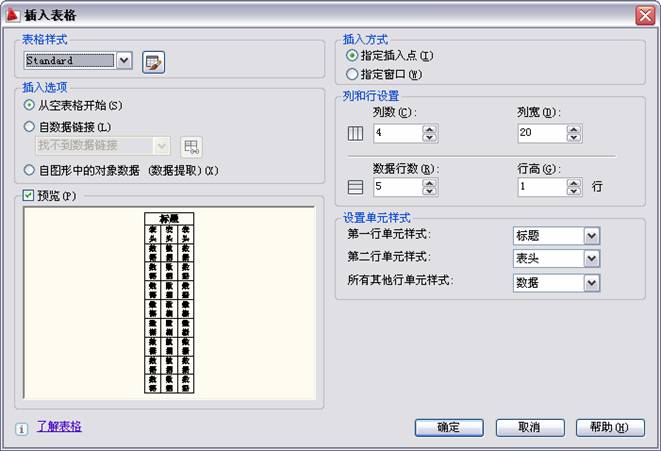
Task: Click the info icon beside 了解表格
Action: coord(22,428)
